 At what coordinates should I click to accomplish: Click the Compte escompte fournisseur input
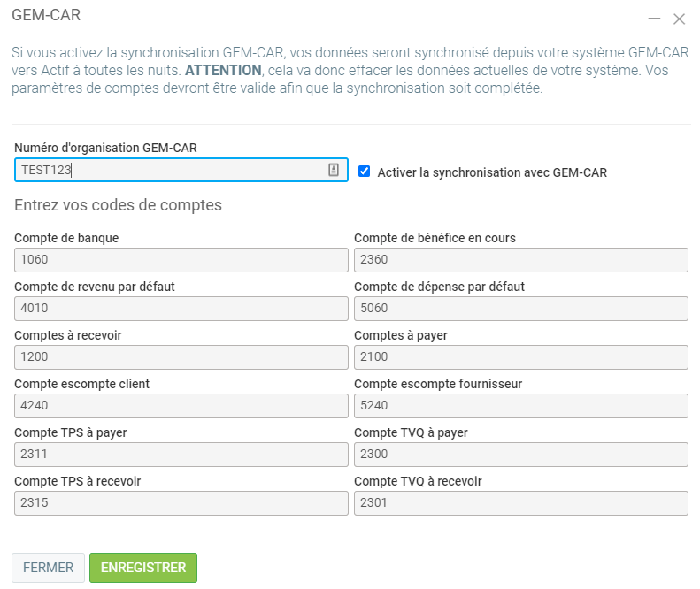click(521, 406)
